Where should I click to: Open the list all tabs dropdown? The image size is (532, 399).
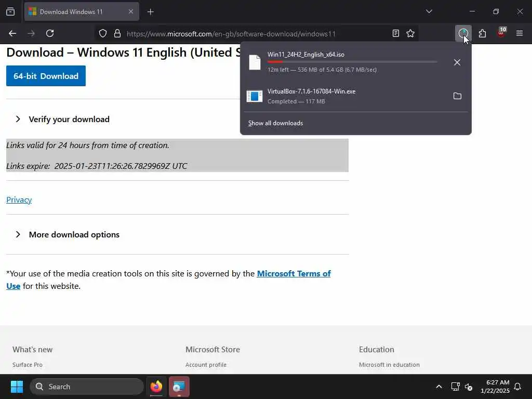429,11
